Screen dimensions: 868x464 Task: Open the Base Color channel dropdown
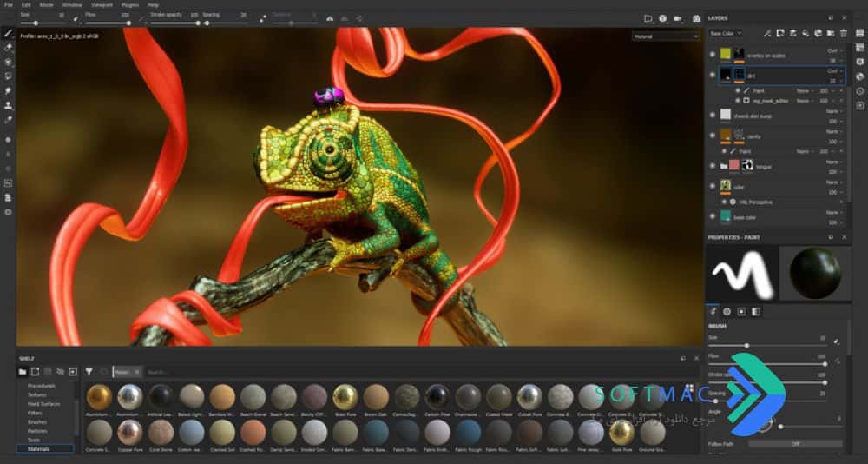point(725,33)
